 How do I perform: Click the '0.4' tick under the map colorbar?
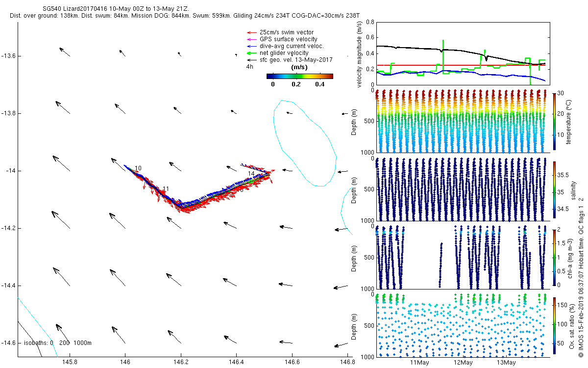pos(320,84)
